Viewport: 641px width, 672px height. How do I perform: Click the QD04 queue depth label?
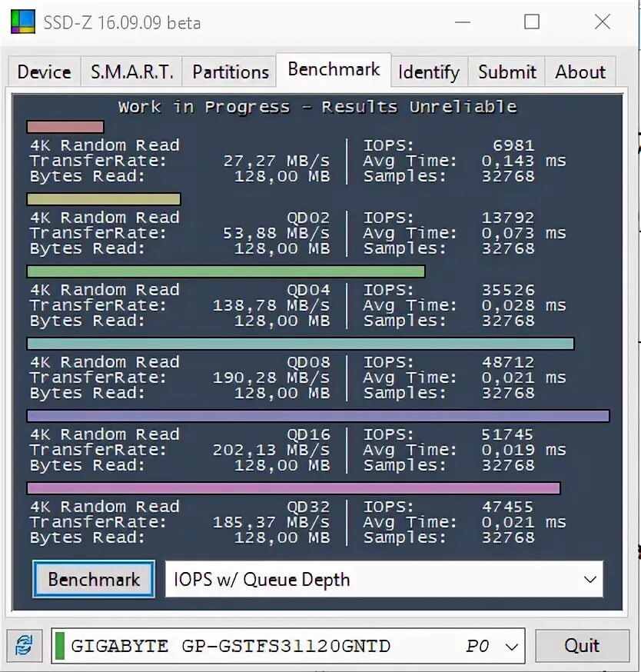pyautogui.click(x=308, y=290)
